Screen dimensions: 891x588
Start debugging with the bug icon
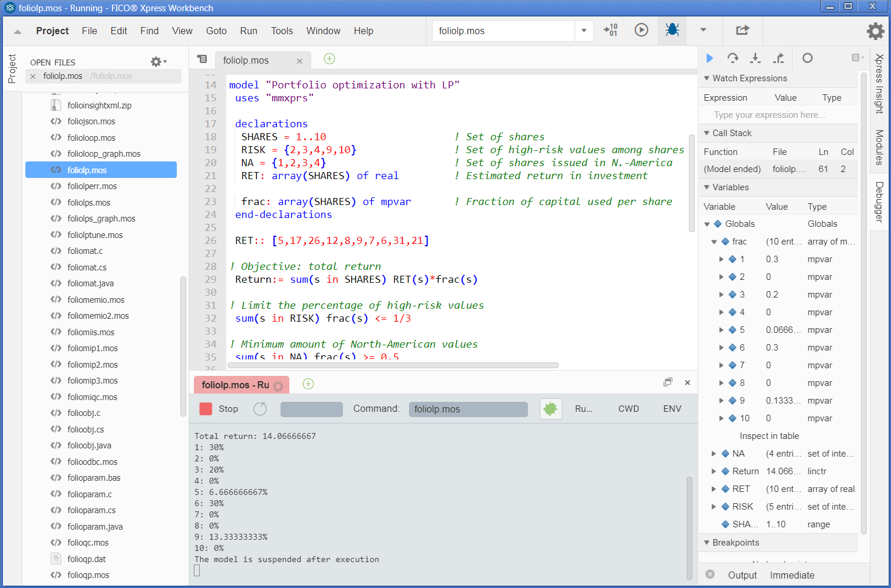(672, 31)
